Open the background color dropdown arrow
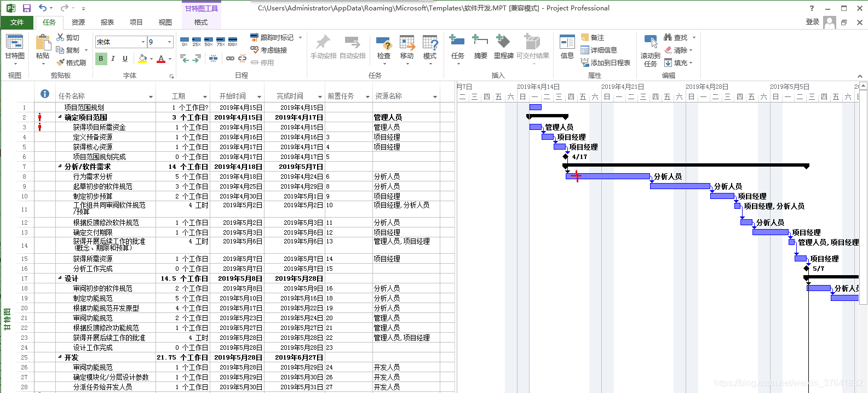Screen dimensions: 868x393 click(x=151, y=59)
